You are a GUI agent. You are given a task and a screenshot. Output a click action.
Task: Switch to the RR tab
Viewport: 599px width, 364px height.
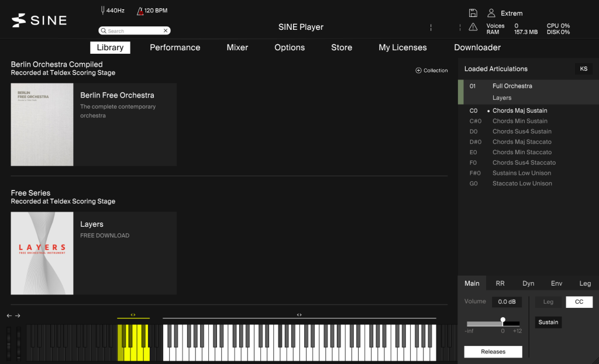[500, 283]
